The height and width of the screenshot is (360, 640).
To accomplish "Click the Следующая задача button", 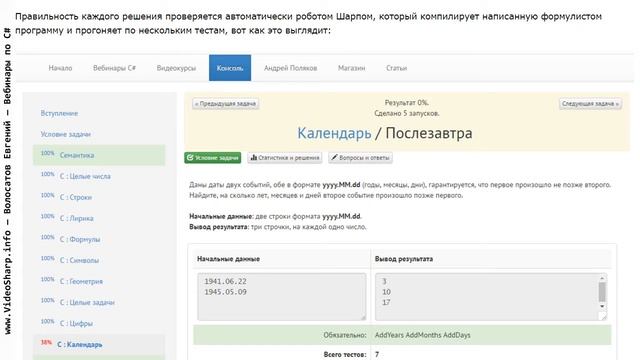I will point(590,104).
